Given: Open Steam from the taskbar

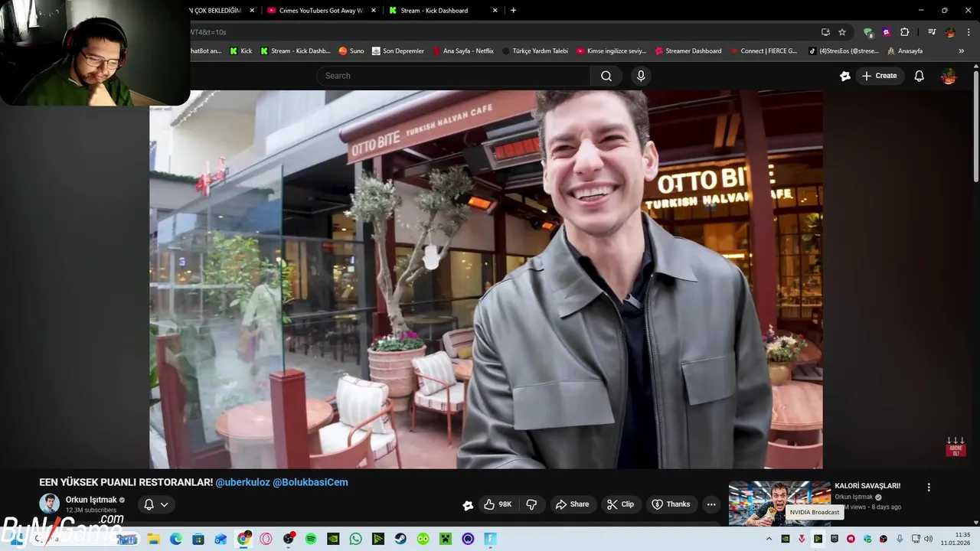Looking at the screenshot, I should [400, 539].
